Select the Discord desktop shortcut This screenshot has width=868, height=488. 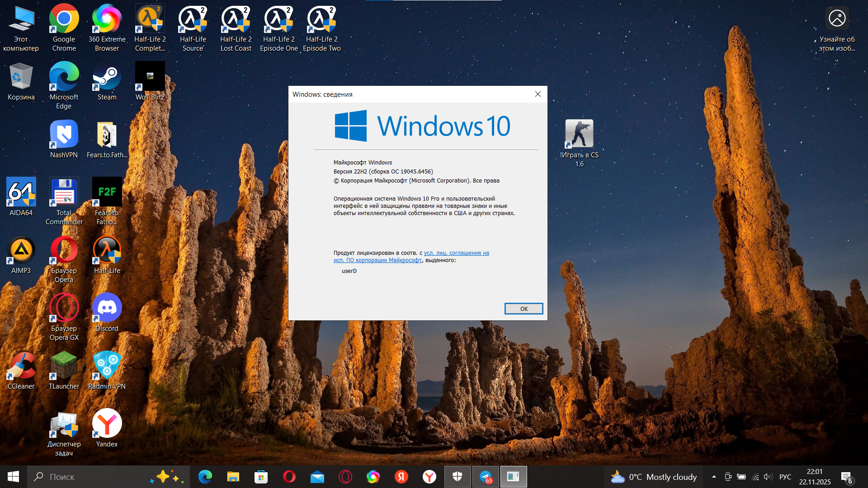[x=107, y=313]
